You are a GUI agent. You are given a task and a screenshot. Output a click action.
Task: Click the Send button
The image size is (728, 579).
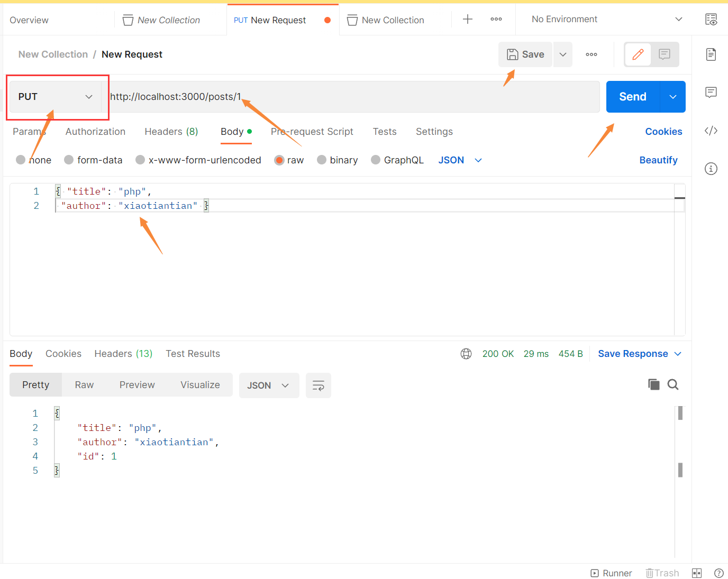pos(633,97)
